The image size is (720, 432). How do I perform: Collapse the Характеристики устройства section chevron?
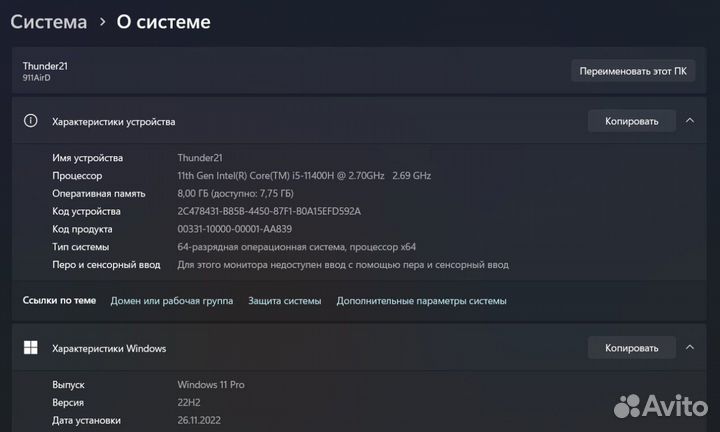[690, 121]
